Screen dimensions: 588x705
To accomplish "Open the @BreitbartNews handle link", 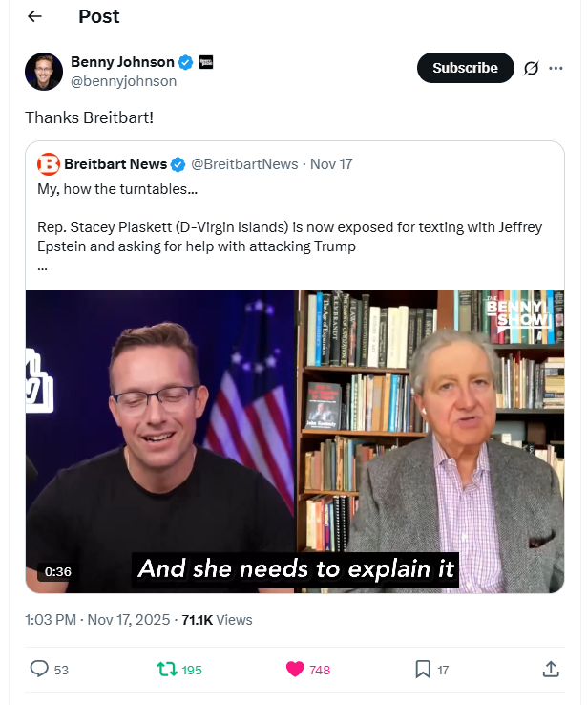I will [x=244, y=164].
